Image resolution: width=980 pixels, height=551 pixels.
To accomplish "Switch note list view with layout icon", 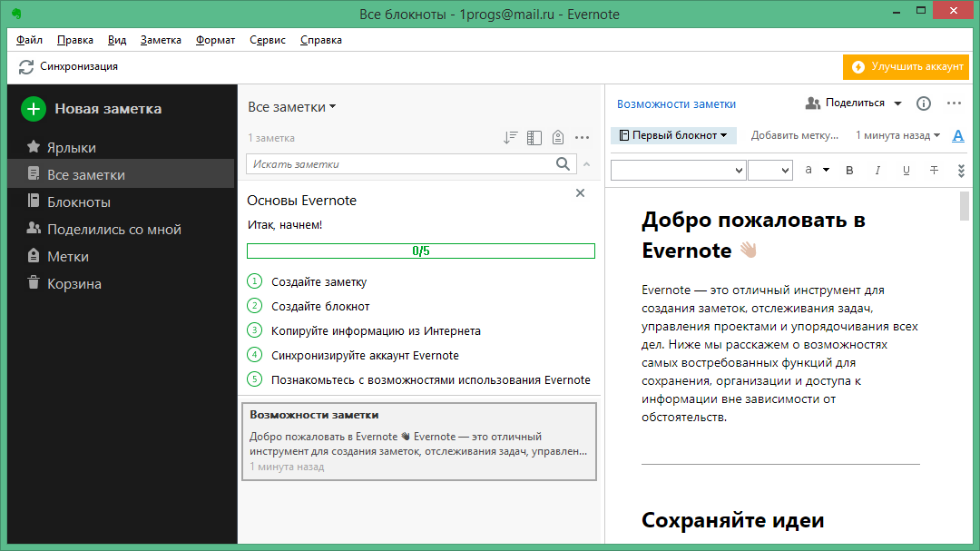I will tap(534, 137).
